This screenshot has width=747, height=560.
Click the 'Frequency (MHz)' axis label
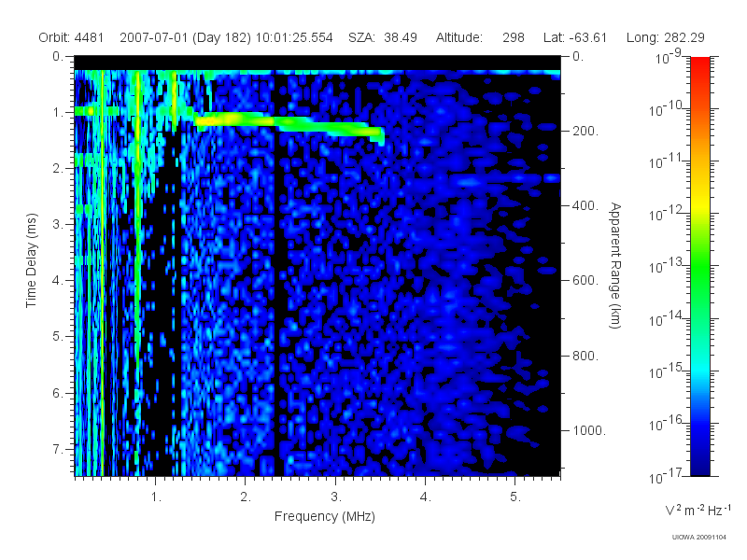coord(324,516)
